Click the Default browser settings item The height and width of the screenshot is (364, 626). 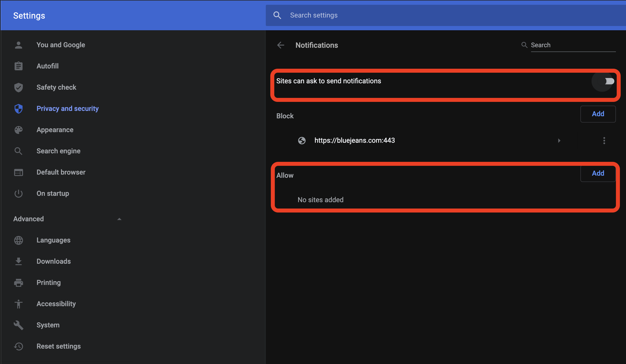click(60, 172)
